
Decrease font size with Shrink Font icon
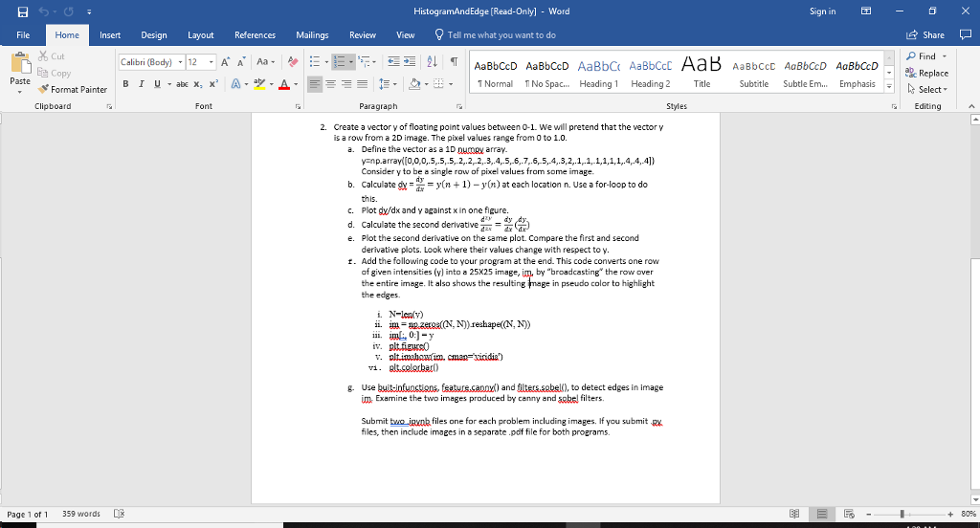coord(240,62)
